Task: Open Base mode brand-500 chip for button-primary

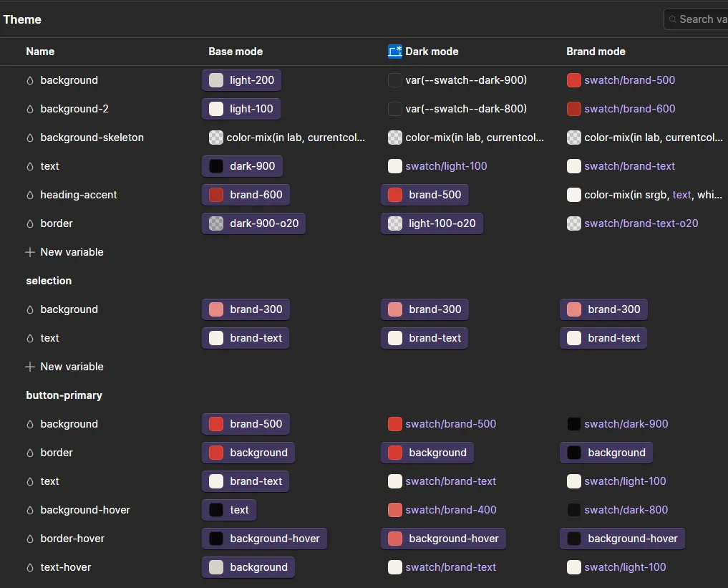Action: coord(246,424)
